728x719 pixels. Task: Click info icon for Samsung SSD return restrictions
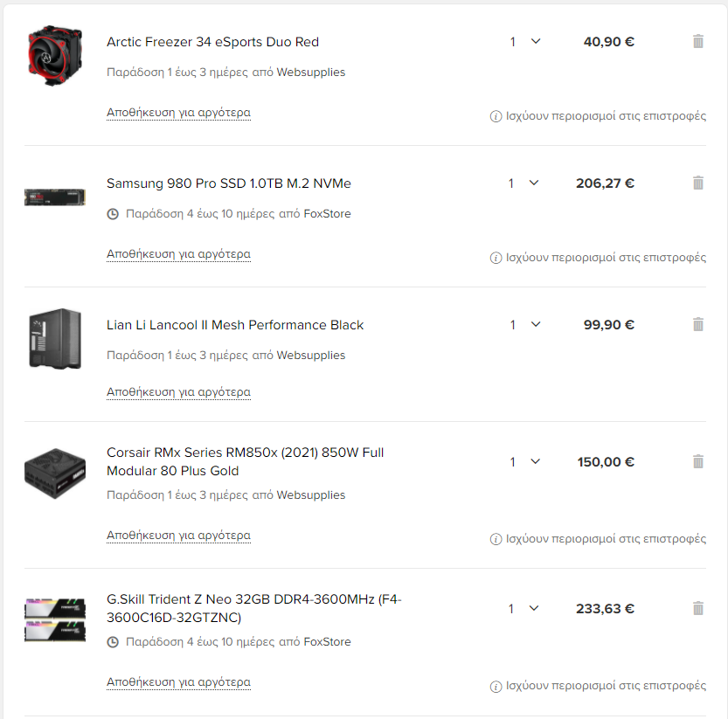pyautogui.click(x=496, y=258)
